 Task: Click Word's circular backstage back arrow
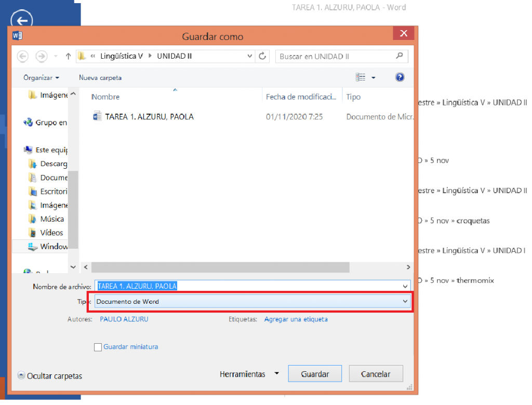pos(21,21)
